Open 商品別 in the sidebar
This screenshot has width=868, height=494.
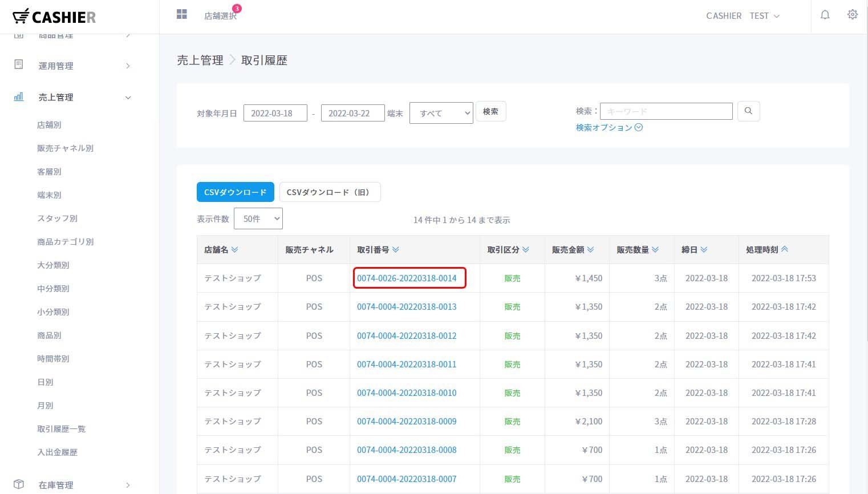point(49,335)
